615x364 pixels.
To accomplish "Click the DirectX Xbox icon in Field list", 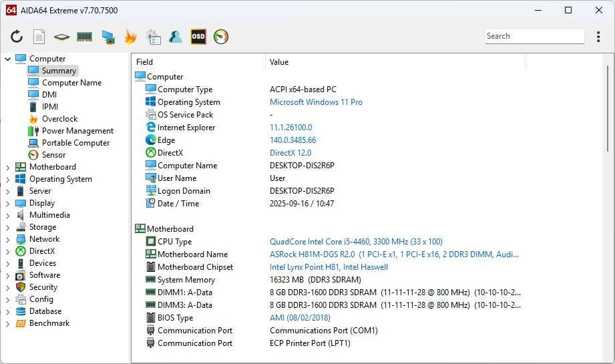I will (151, 152).
